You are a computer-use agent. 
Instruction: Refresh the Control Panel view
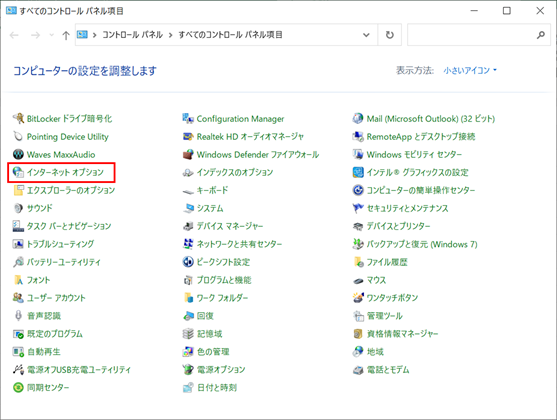pyautogui.click(x=390, y=35)
